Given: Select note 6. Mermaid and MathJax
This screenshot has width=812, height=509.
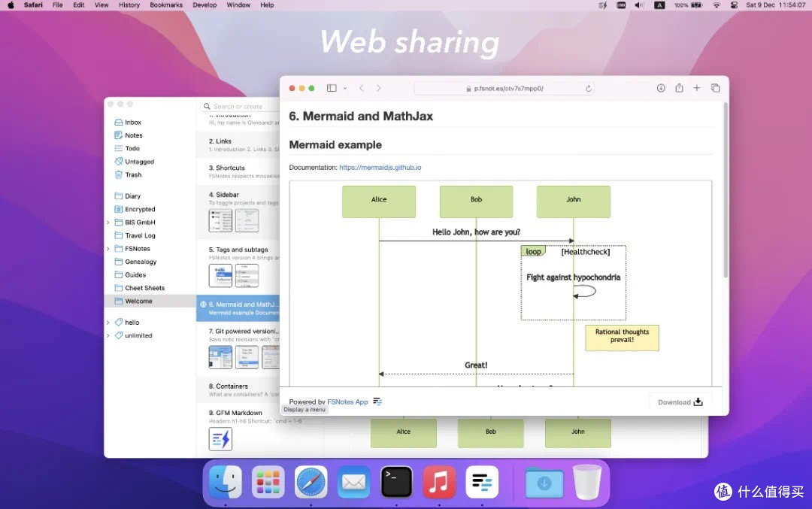Looking at the screenshot, I should pos(238,308).
